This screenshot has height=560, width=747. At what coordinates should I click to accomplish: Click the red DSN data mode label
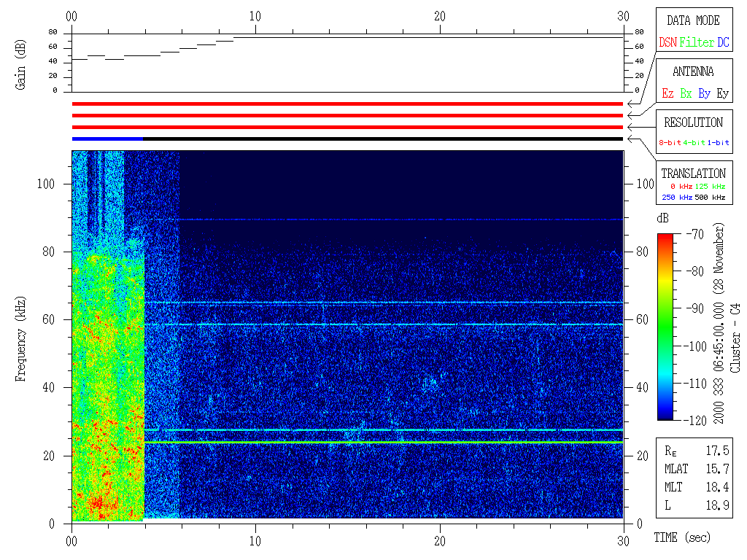click(667, 43)
